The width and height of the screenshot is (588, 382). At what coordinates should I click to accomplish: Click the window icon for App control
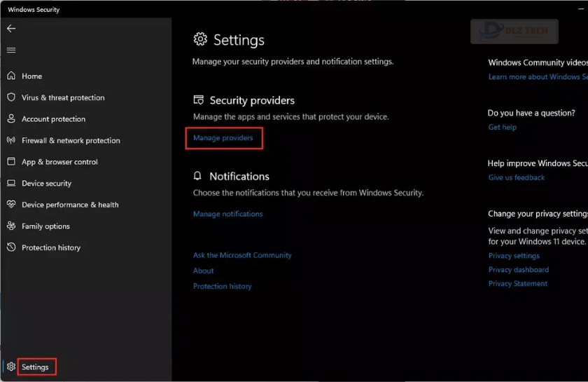(11, 161)
